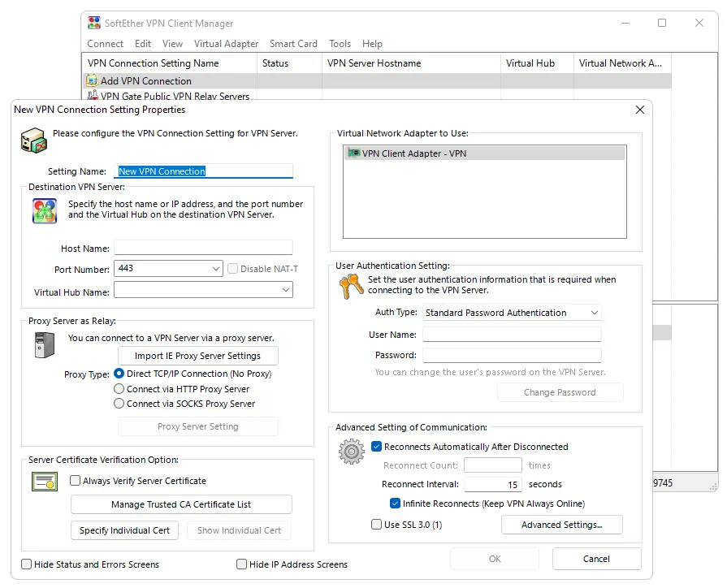Select Connect via HTTP Proxy Server
This screenshot has height=588, width=727.
pos(119,389)
